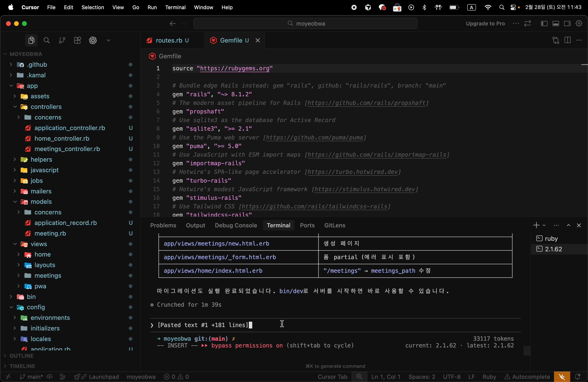The height and width of the screenshot is (382, 588).
Task: Split the editor to the right
Action: (x=567, y=40)
